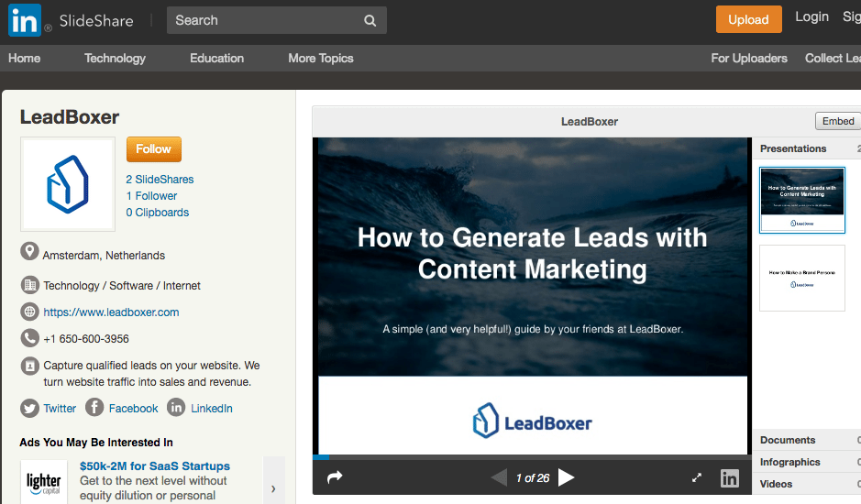Open the Facebook circle icon
Image resolution: width=861 pixels, height=504 pixels.
(x=94, y=408)
